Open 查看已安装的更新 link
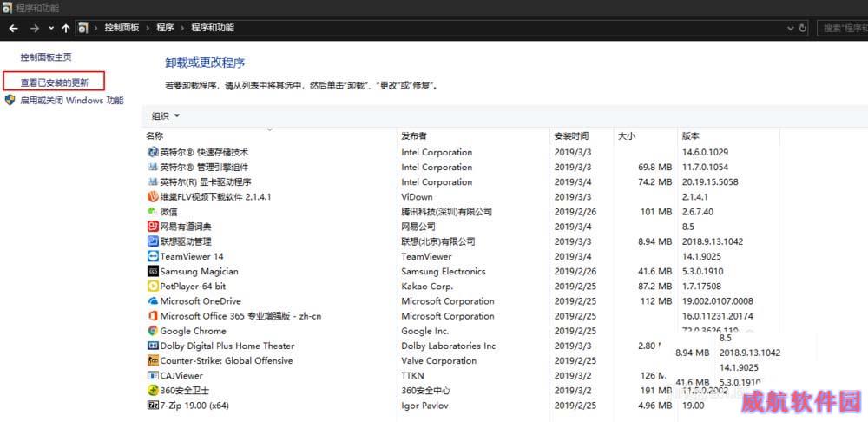Image resolution: width=868 pixels, height=422 pixels. coord(54,83)
